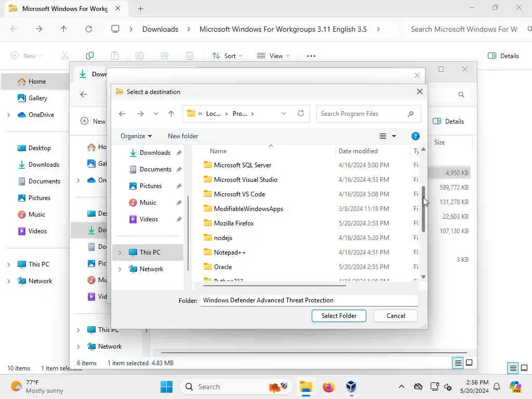Click the See more ellipsis in Explorer toolbar
This screenshot has width=532, height=399.
(x=311, y=56)
